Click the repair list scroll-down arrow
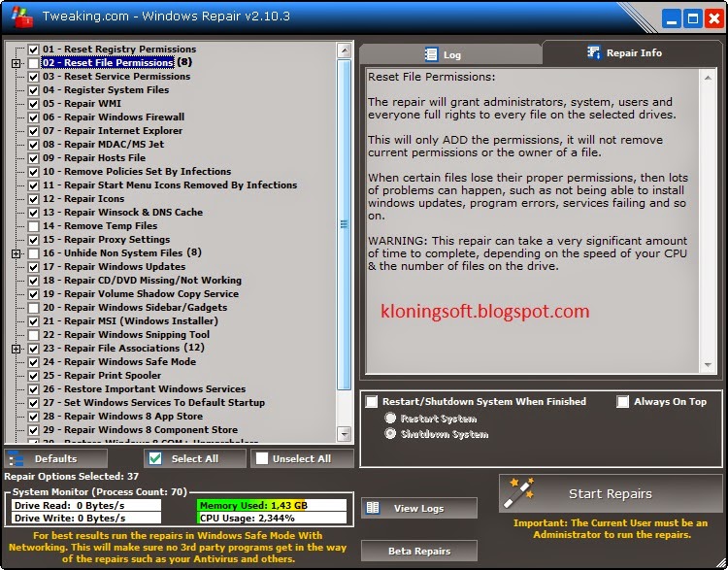This screenshot has width=728, height=570. coord(344,434)
